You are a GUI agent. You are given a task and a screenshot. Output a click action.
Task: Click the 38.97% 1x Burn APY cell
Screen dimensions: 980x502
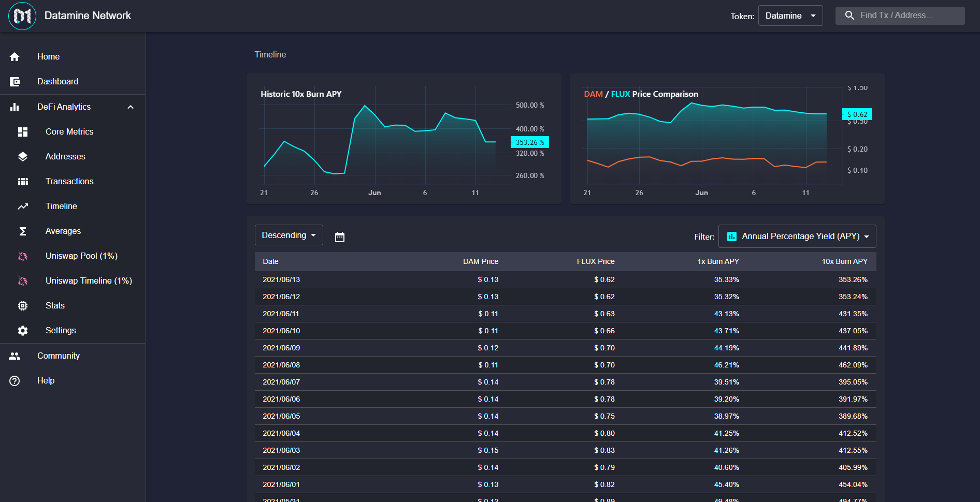coord(727,417)
